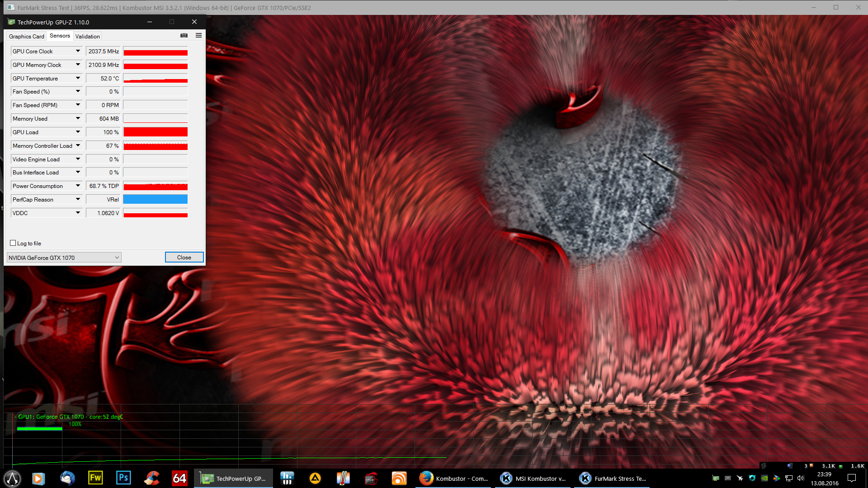Viewport: 868px width, 488px height.
Task: Launch Adobe Fireworks from the taskbar
Action: pos(95,478)
